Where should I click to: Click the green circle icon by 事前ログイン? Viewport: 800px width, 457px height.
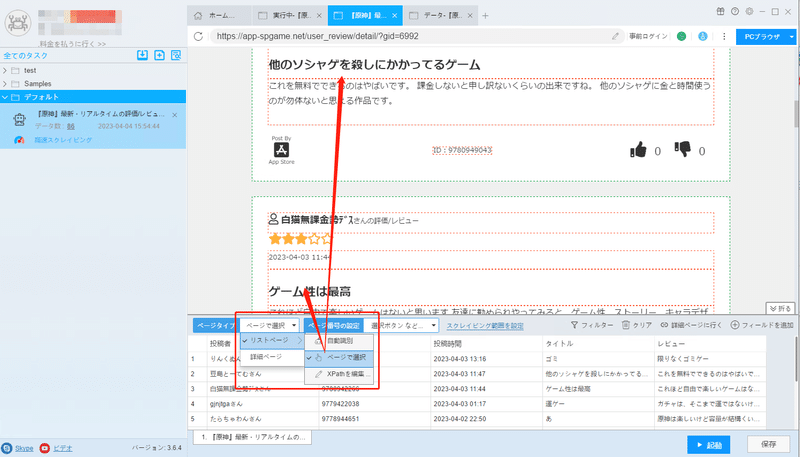point(681,36)
